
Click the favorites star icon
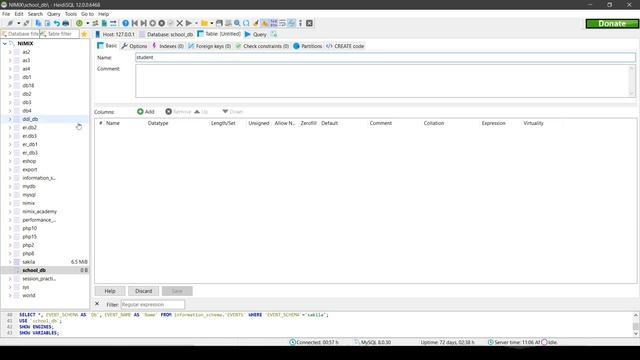(84, 34)
